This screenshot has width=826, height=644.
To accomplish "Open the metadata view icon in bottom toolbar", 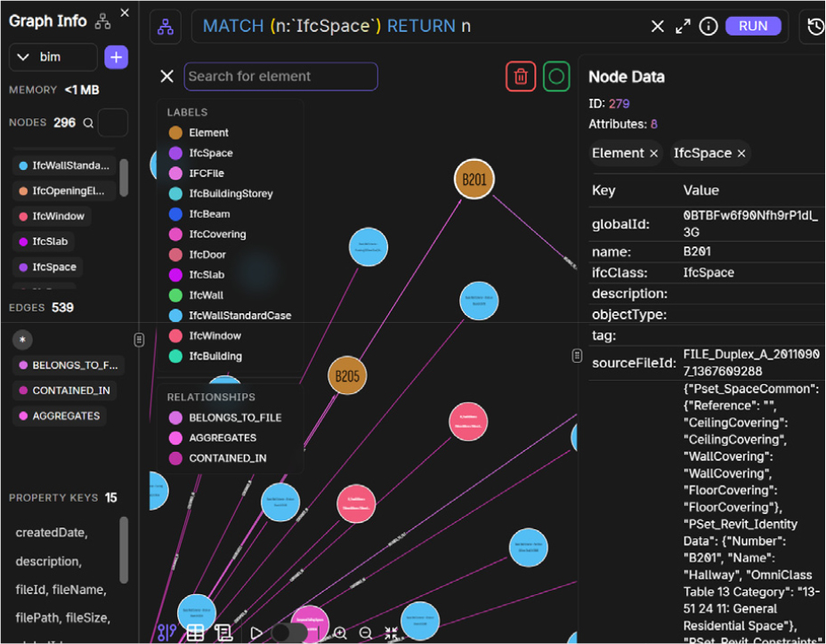I will (224, 632).
